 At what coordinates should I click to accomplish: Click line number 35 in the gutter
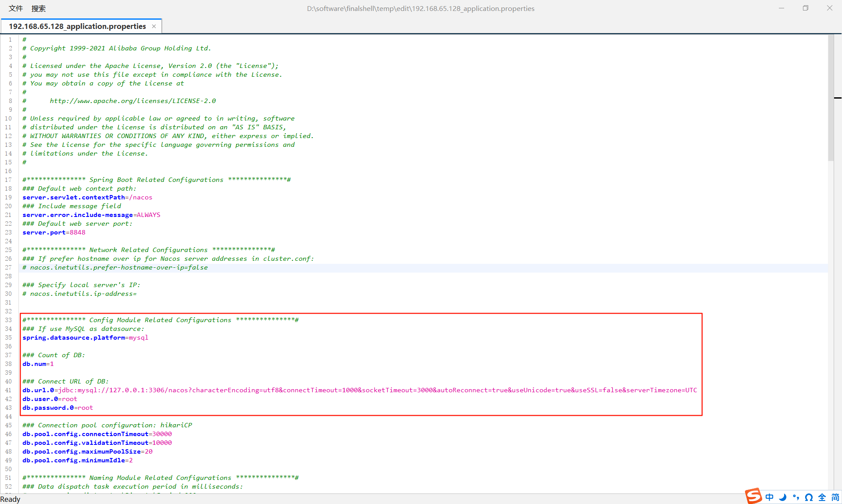pos(8,337)
